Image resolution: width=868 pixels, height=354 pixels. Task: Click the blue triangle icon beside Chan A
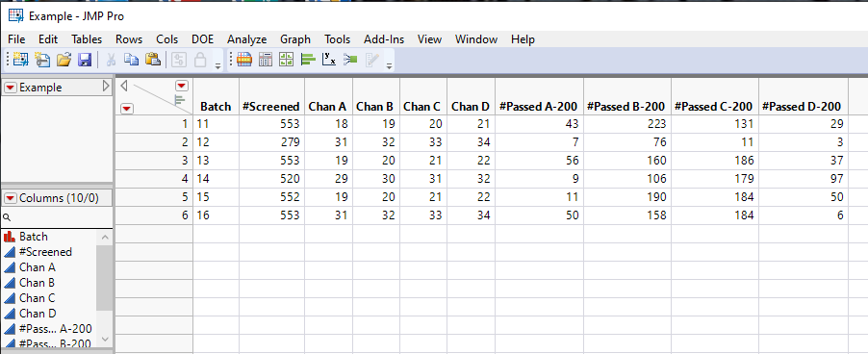pyautogui.click(x=10, y=267)
